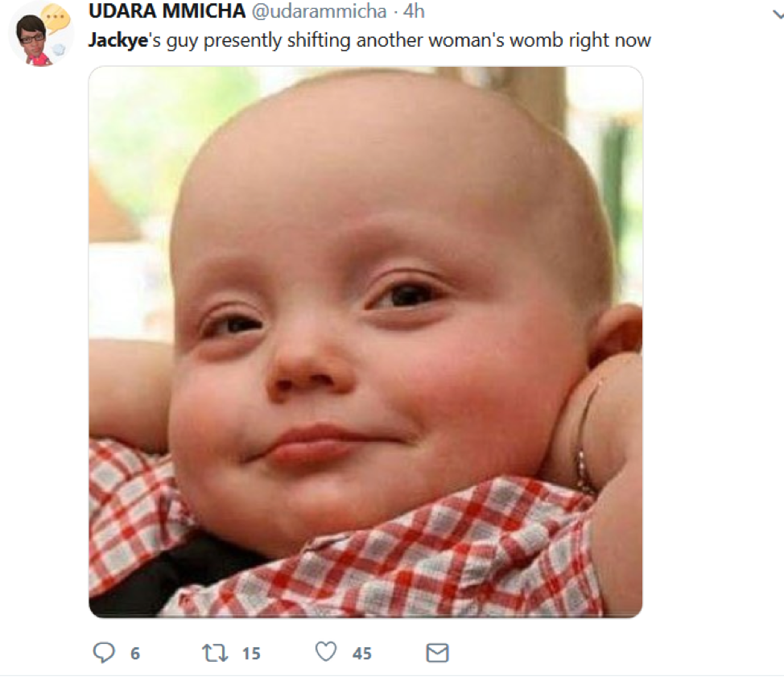This screenshot has width=784, height=689.
Task: Open the tweet's 4h timestamp permalink
Action: (x=414, y=11)
